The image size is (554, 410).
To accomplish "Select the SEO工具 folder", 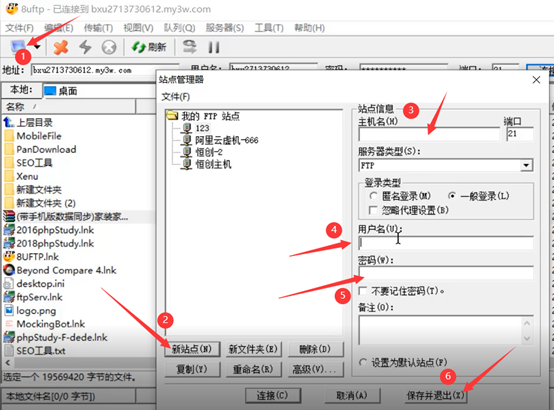I will click(34, 163).
